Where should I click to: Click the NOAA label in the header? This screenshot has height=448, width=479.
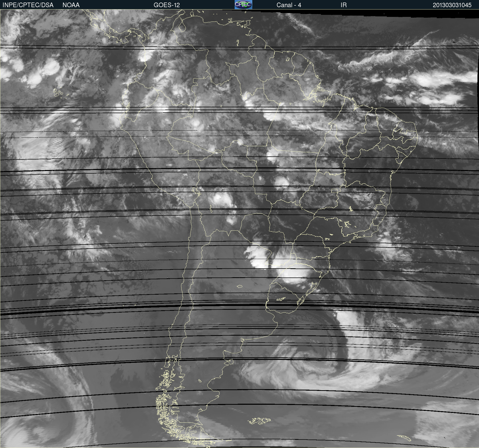click(x=71, y=5)
